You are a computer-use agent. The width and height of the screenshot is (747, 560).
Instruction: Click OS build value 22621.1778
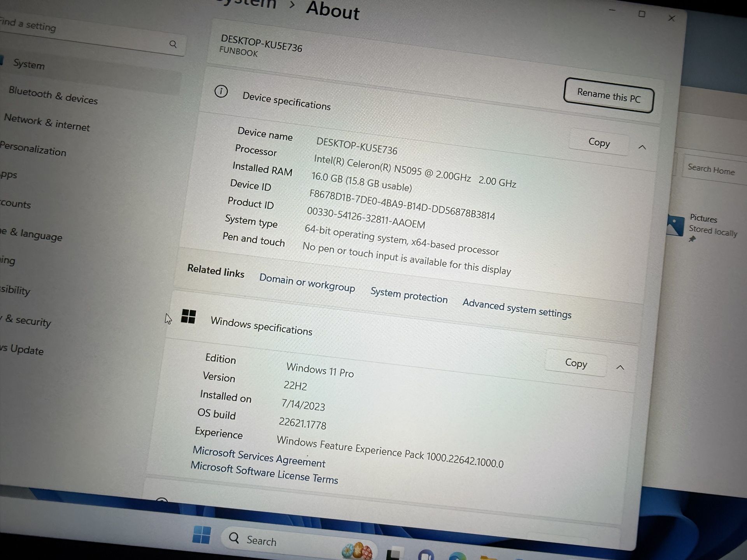pos(302,423)
